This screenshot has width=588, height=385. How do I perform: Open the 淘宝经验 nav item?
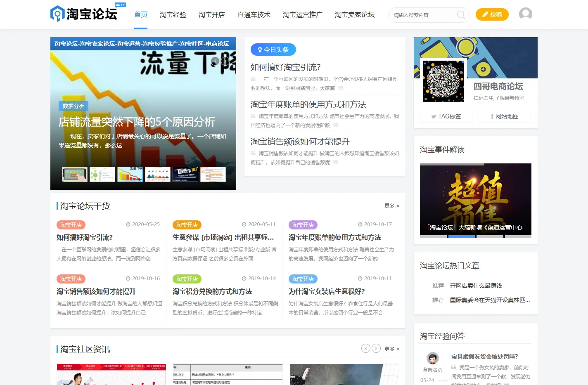173,14
